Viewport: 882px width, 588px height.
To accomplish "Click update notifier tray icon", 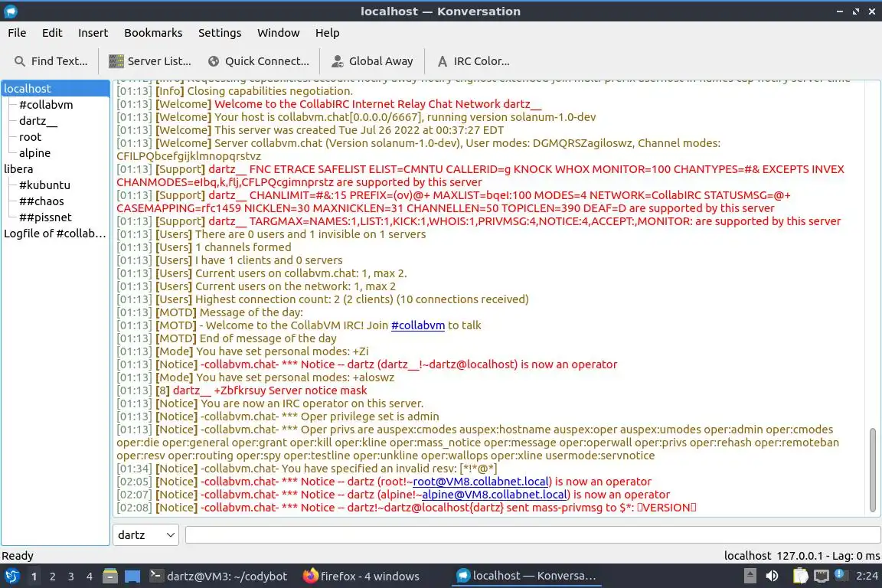I will coord(841,574).
